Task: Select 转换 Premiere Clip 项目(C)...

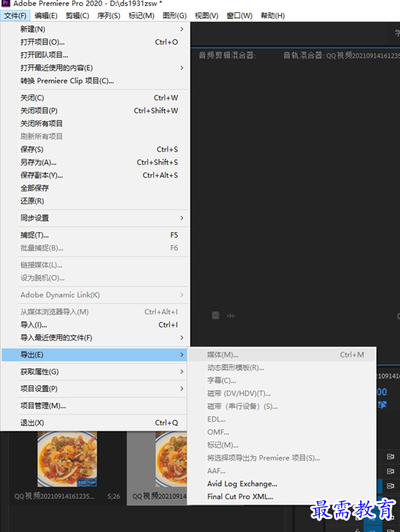Action: point(95,81)
